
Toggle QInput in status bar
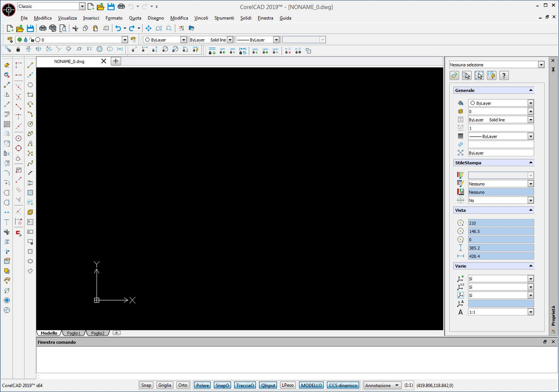(268, 385)
